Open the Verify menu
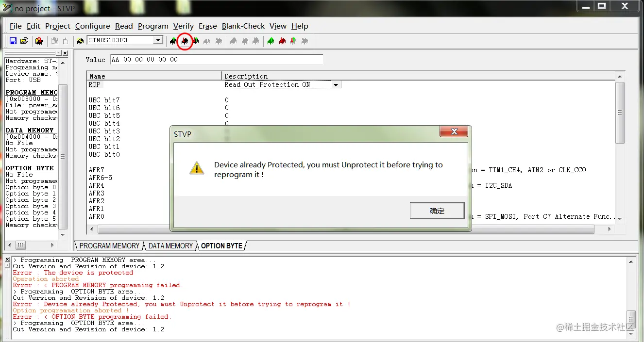Viewport: 644px width, 342px height. [x=184, y=26]
